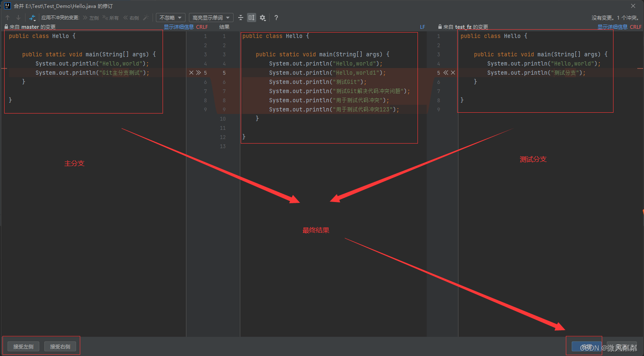Click the lock icon beside 来自 test_fz
The height and width of the screenshot is (356, 644).
pyautogui.click(x=440, y=27)
